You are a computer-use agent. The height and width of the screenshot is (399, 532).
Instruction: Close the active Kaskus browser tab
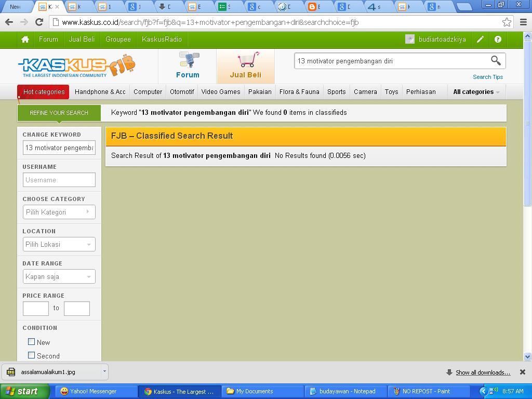pos(57,6)
